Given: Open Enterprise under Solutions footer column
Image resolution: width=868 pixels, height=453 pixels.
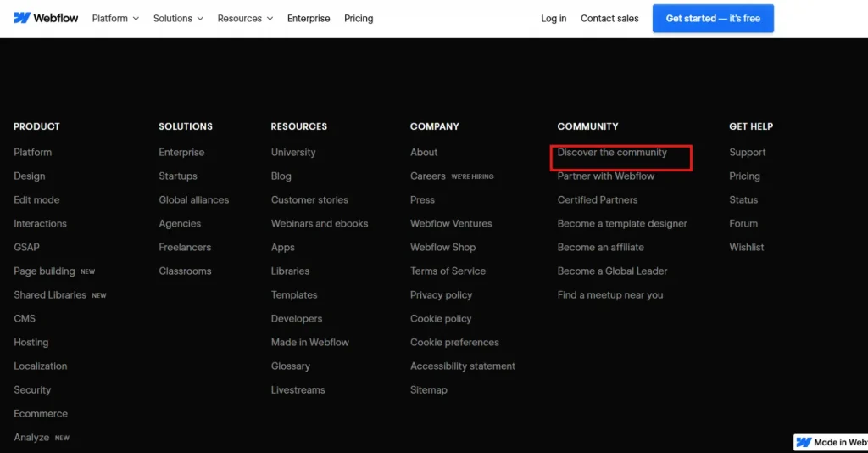Looking at the screenshot, I should pyautogui.click(x=181, y=153).
